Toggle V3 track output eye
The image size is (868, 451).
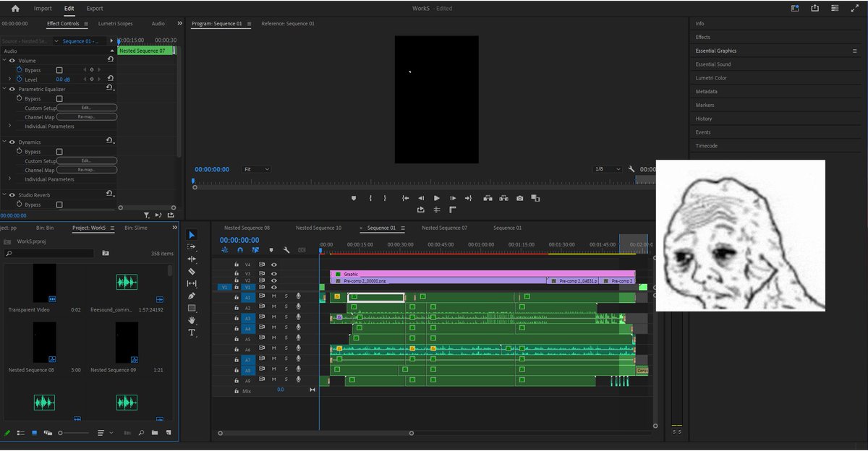(274, 273)
